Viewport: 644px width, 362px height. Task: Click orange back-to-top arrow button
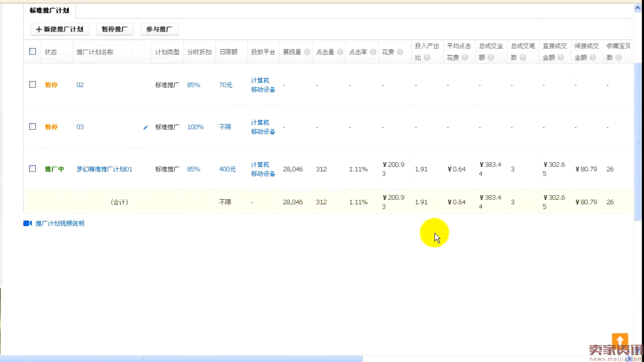click(620, 341)
